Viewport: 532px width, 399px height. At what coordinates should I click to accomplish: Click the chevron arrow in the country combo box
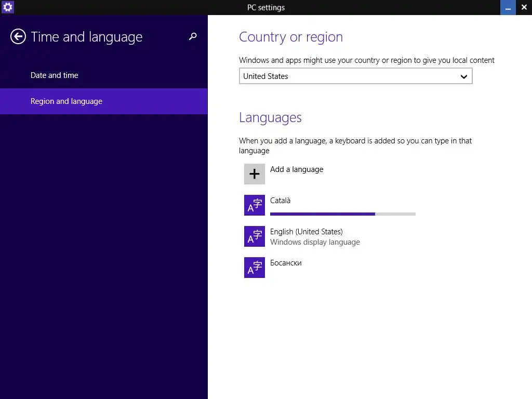coord(464,76)
